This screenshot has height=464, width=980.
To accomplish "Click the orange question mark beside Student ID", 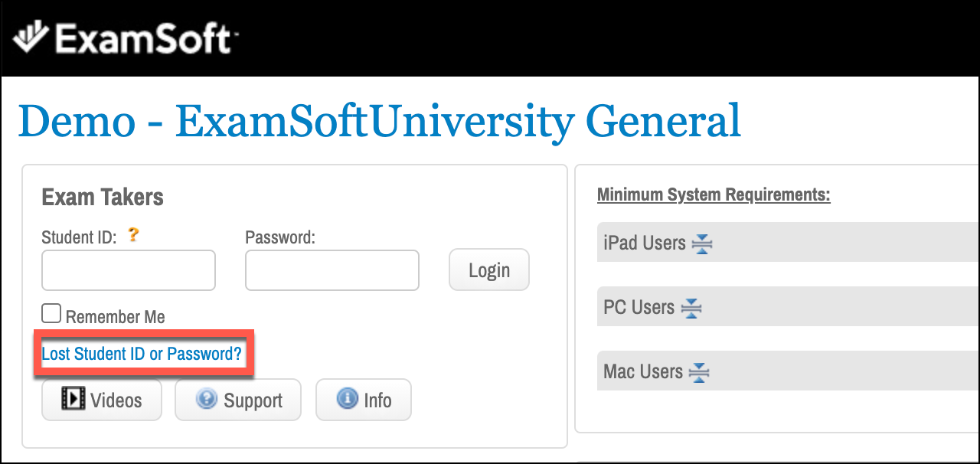I will (133, 235).
